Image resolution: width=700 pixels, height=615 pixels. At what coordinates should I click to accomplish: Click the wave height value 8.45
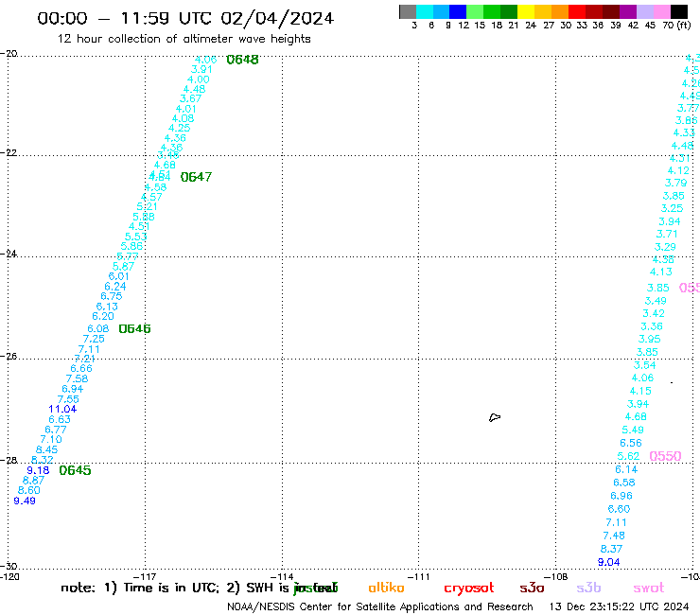point(47,449)
